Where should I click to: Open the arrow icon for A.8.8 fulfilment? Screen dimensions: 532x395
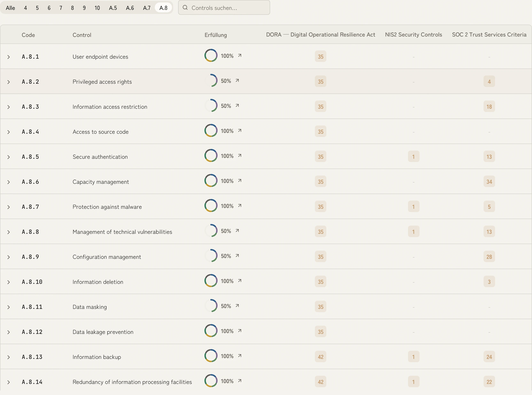click(x=237, y=231)
